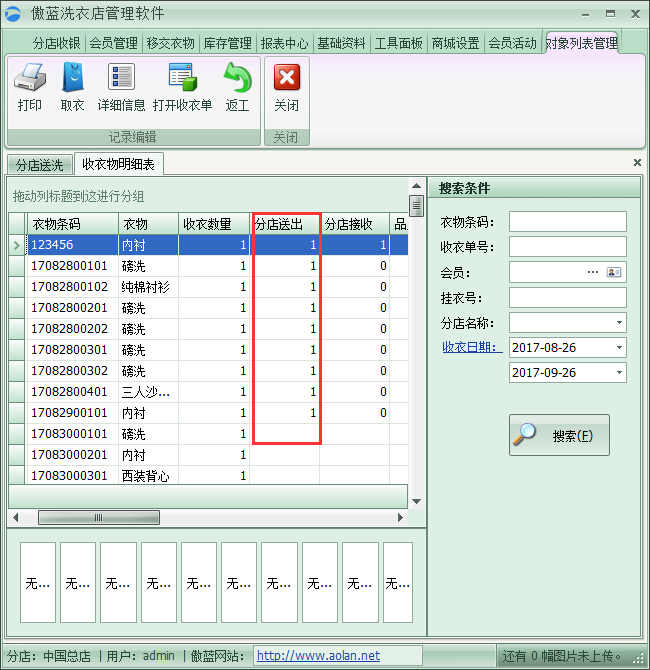The width and height of the screenshot is (650, 670).
Task: Click the app logo in title bar
Action: 13,14
